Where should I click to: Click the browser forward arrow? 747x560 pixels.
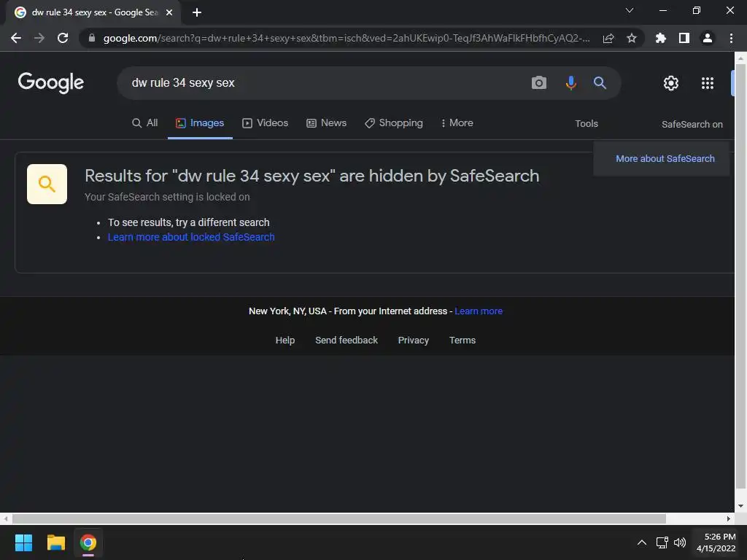39,38
